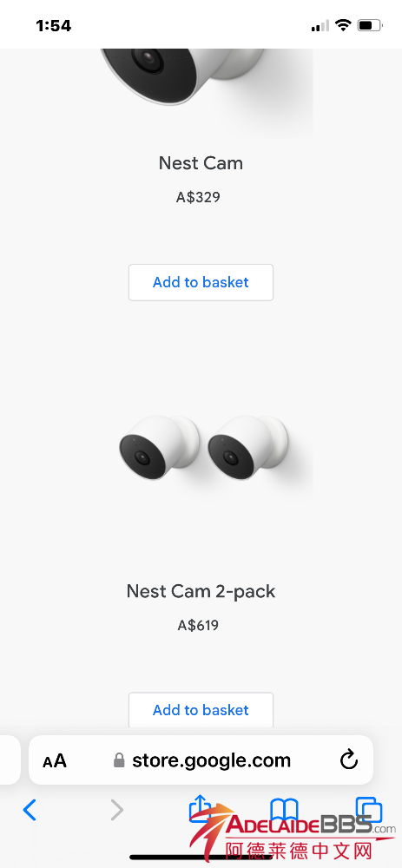
Task: Open the bookmarks book icon
Action: coord(284,809)
